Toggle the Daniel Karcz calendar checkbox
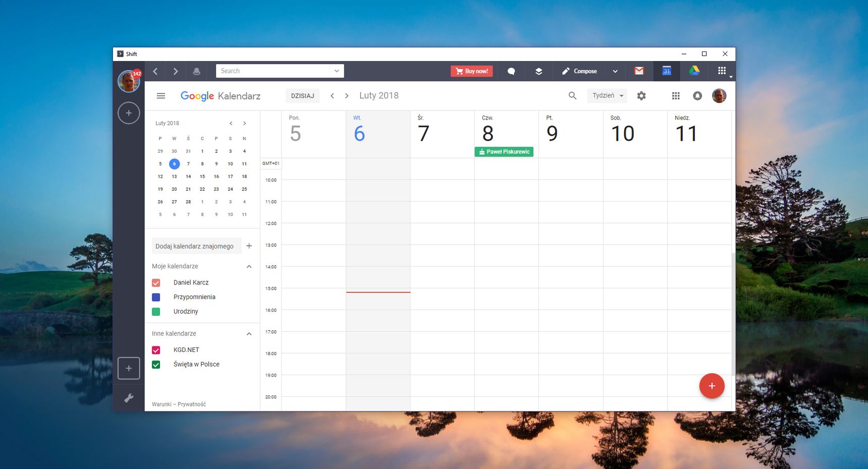868x469 pixels. (156, 283)
